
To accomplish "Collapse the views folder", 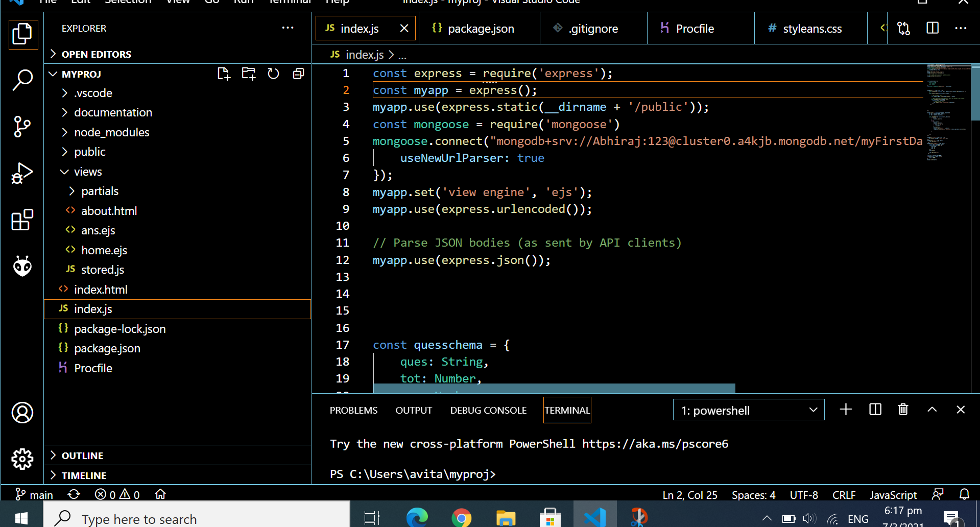I will 87,172.
